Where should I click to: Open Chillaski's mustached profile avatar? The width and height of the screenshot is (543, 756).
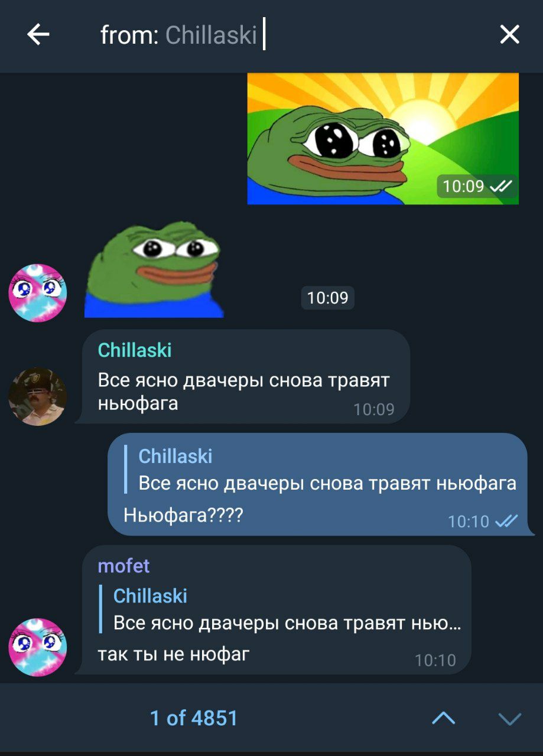(38, 396)
